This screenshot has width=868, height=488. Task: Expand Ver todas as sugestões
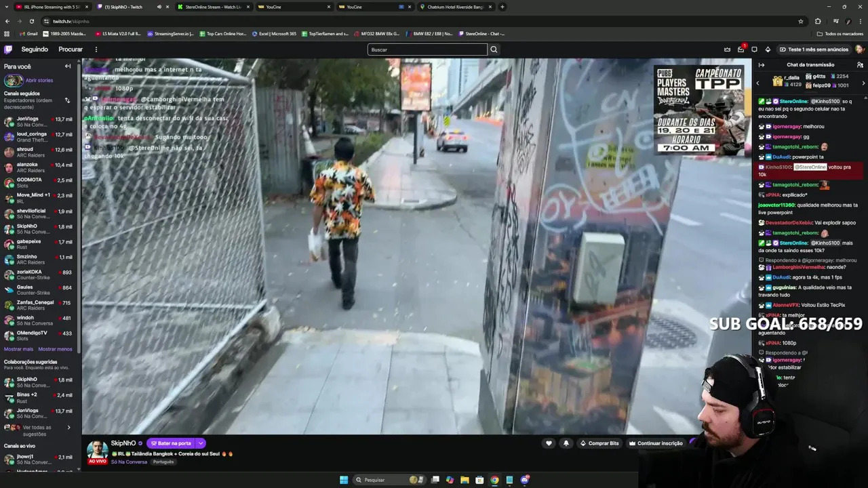pyautogui.click(x=39, y=430)
